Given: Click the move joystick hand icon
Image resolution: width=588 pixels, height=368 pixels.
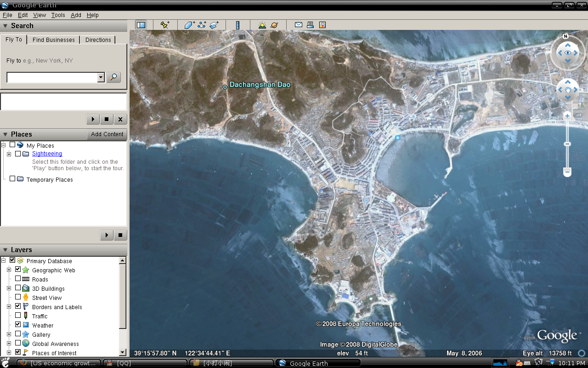Looking at the screenshot, I should (568, 90).
